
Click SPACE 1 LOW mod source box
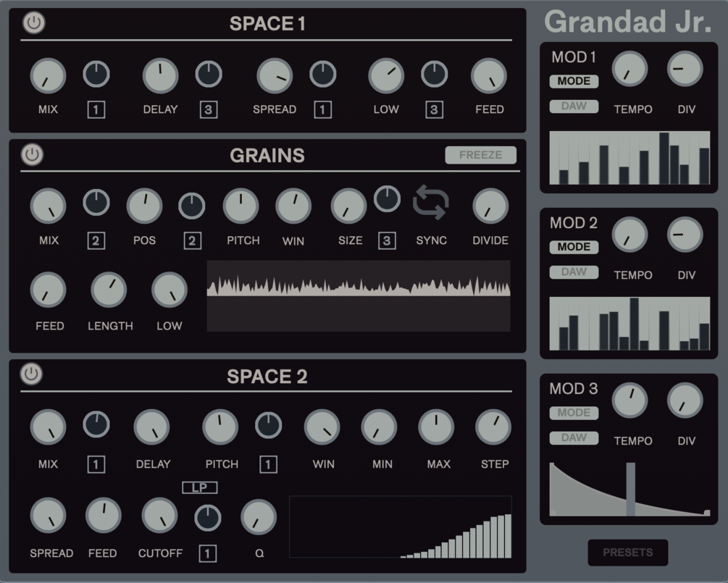[x=434, y=110]
